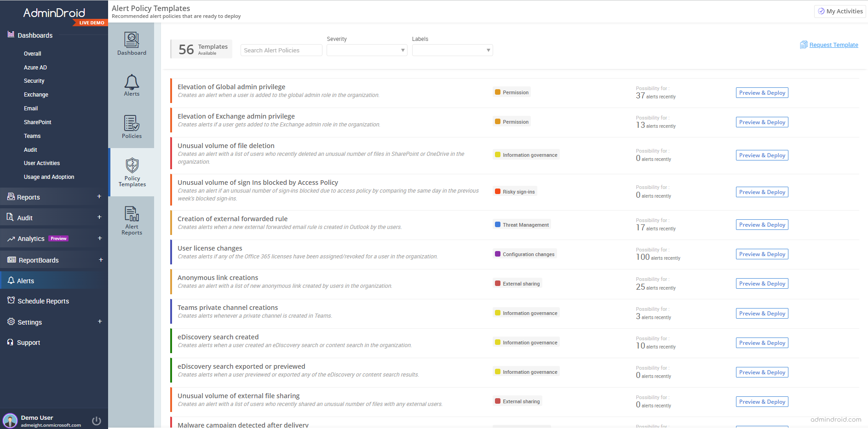
Task: Click the power/logout icon near Demo User
Action: click(96, 420)
